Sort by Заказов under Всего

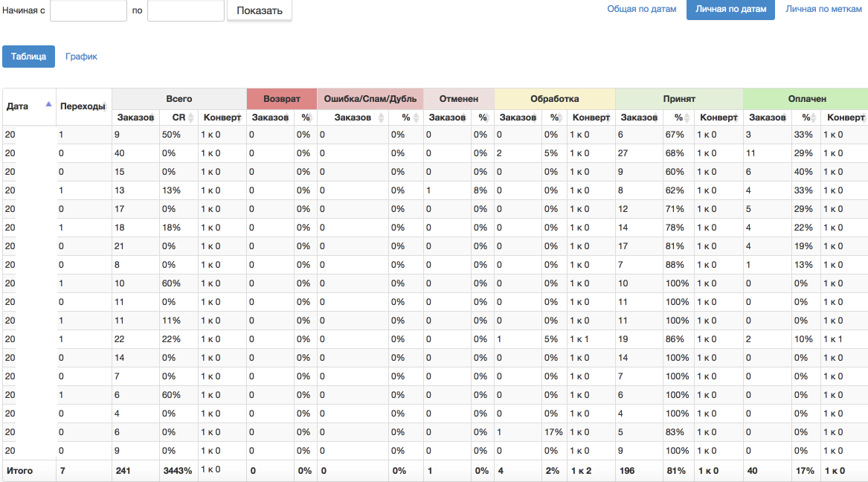[135, 118]
